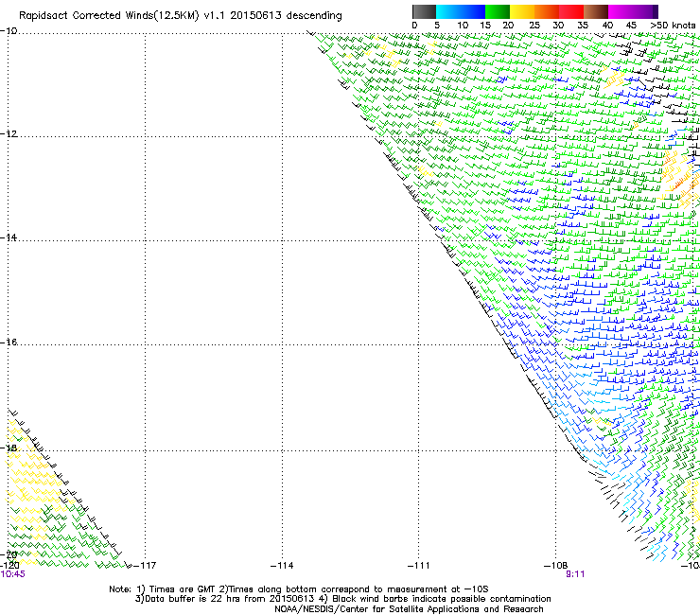Image resolution: width=700 pixels, height=615 pixels.
Task: Click the '-111' longitude axis label
Action: coord(419,566)
